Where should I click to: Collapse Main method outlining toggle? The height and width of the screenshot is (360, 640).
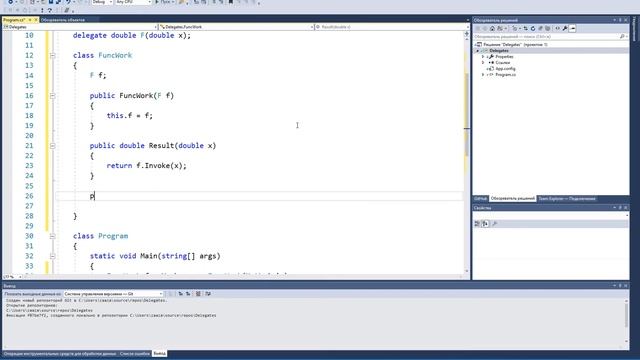(52, 256)
